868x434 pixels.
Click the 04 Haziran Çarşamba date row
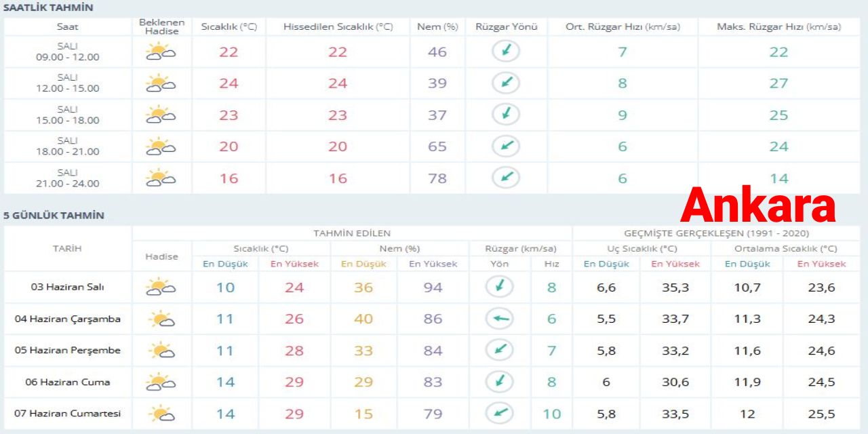[x=68, y=319]
